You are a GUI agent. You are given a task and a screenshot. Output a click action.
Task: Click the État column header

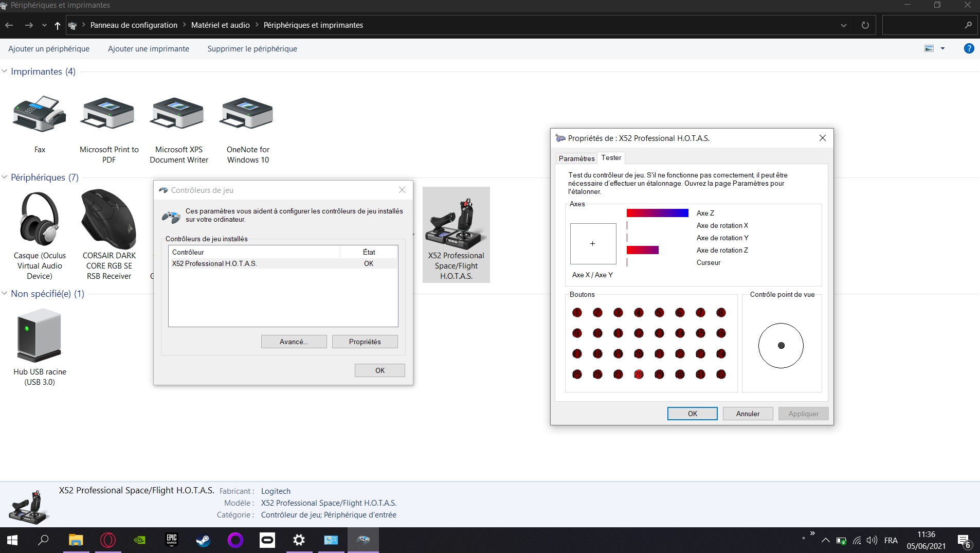point(369,252)
